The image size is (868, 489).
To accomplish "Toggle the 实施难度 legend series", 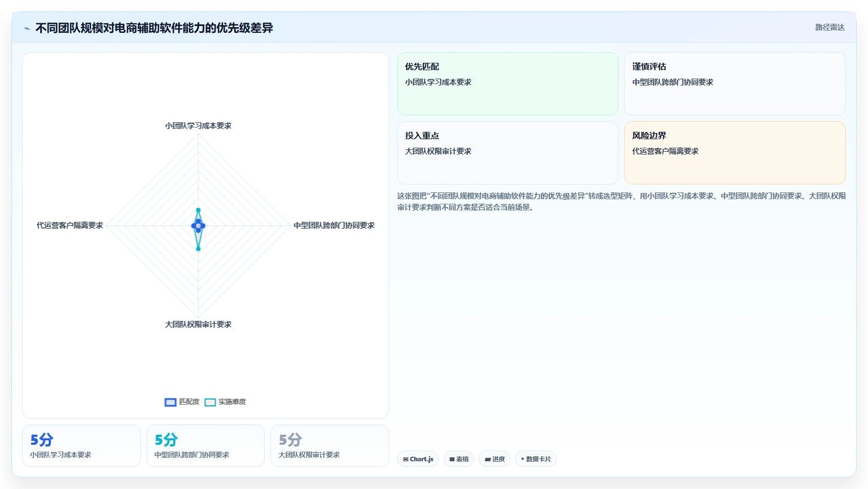I will click(225, 402).
